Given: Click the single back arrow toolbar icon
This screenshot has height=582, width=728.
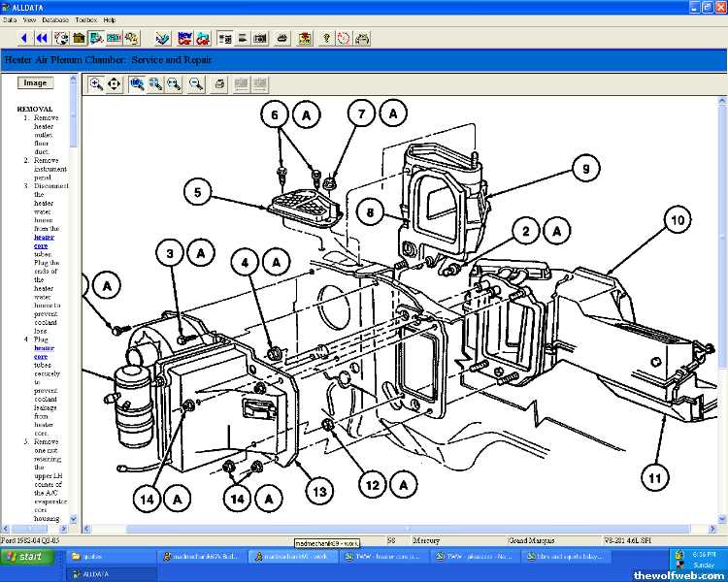Looking at the screenshot, I should pyautogui.click(x=26, y=38).
